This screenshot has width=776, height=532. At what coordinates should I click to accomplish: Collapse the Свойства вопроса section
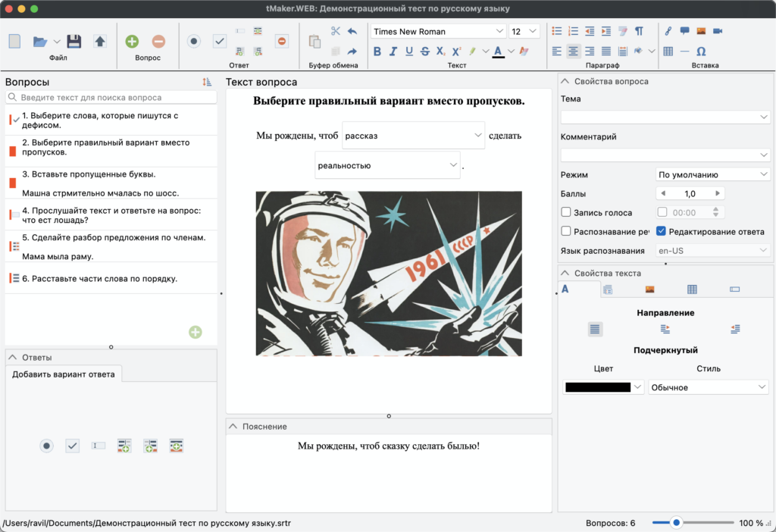pyautogui.click(x=565, y=81)
